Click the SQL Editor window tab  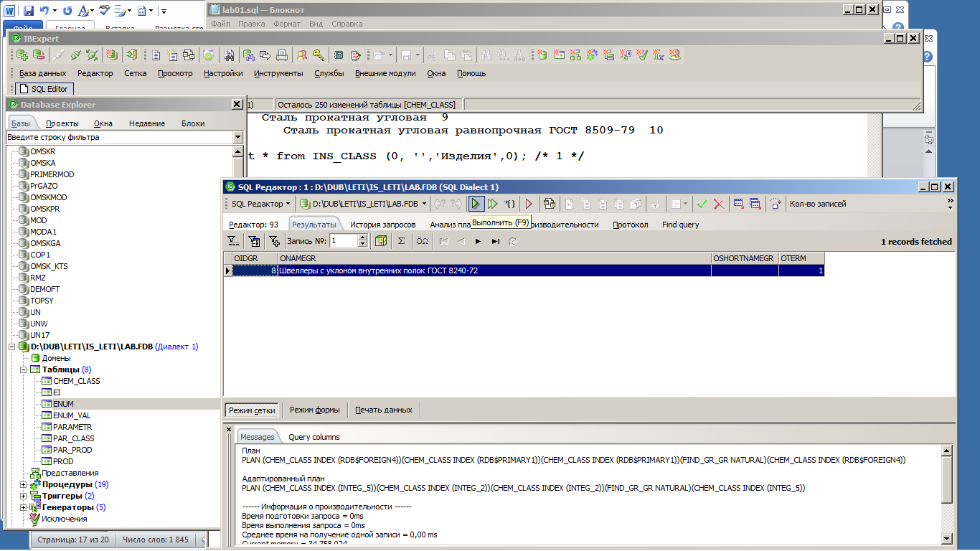tap(43, 89)
